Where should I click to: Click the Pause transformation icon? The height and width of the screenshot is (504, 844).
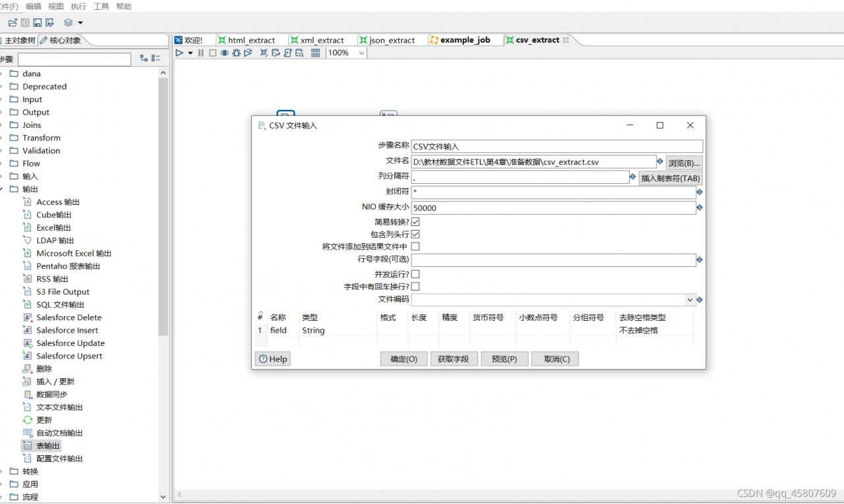(201, 53)
